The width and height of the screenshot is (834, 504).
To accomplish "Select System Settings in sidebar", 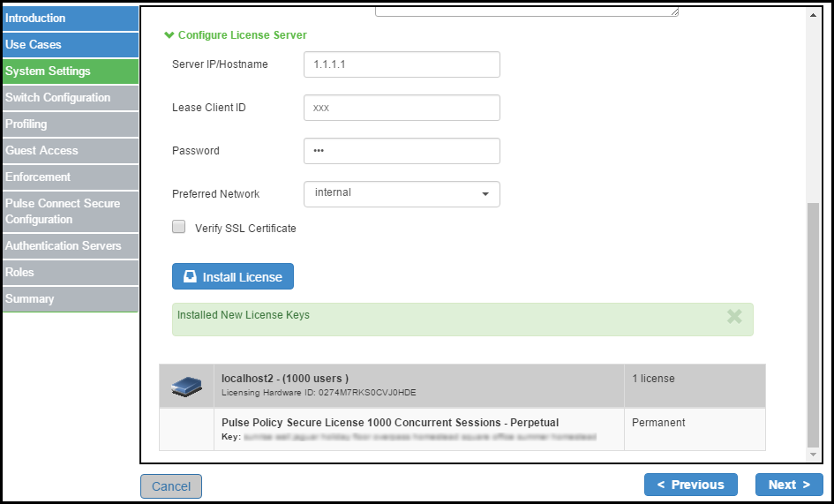I will tap(71, 71).
